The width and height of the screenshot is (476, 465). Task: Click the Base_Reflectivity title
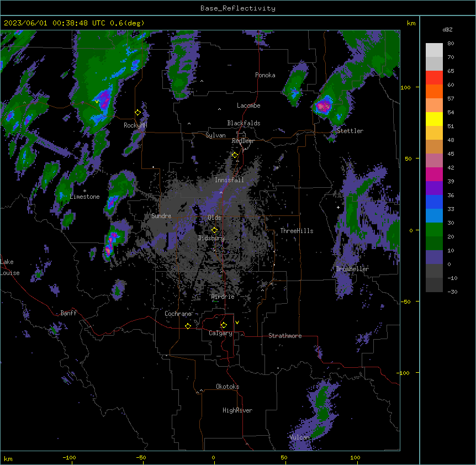click(238, 8)
